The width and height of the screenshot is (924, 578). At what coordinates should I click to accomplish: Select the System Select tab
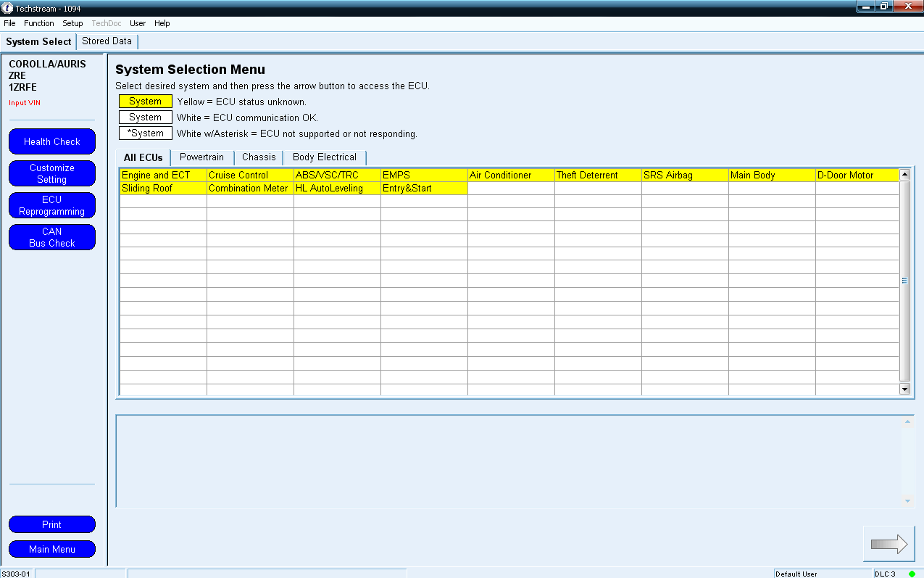point(38,41)
